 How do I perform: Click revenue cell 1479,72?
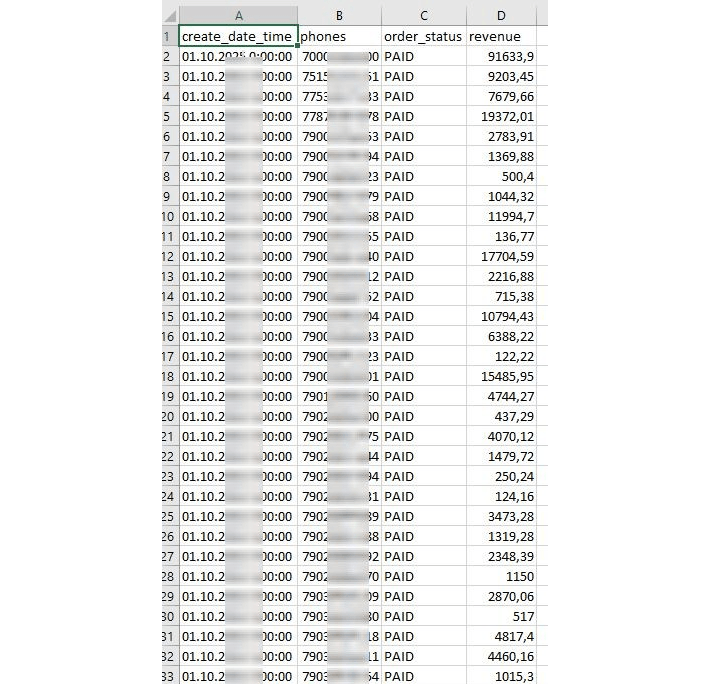[501, 456]
